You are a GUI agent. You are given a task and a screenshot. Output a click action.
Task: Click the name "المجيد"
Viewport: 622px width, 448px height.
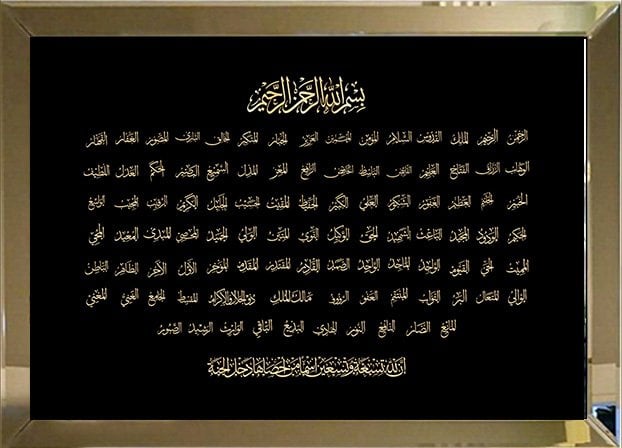pos(459,236)
